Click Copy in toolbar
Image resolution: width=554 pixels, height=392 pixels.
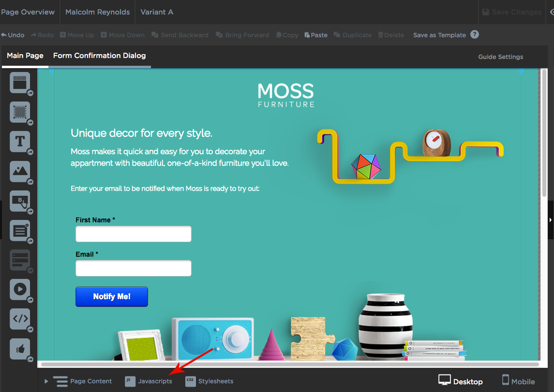pyautogui.click(x=287, y=35)
